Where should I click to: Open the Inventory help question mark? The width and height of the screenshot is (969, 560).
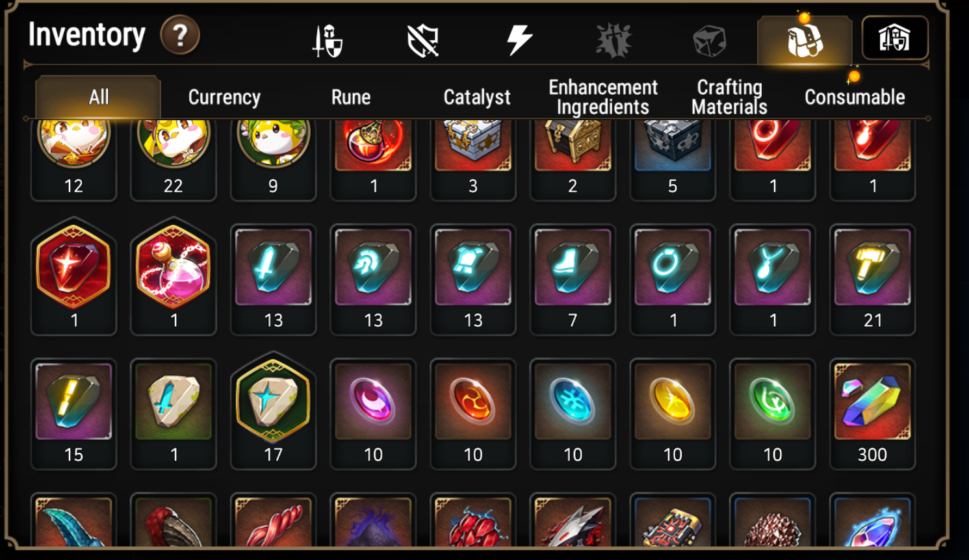(x=180, y=35)
